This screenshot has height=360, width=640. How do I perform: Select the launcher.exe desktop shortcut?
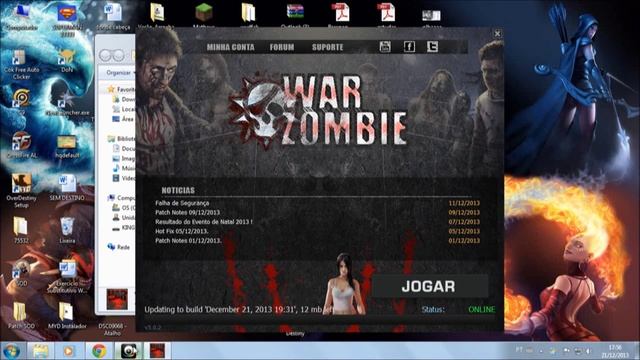[67, 102]
